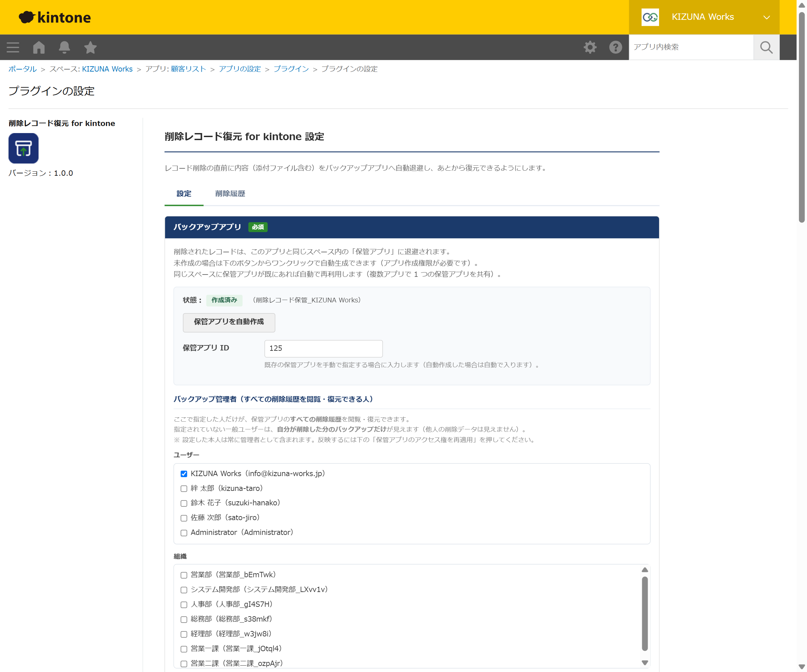This screenshot has width=807, height=672.
Task: Check user 佐藤 次郎 (sato-jiro)
Action: tap(184, 518)
